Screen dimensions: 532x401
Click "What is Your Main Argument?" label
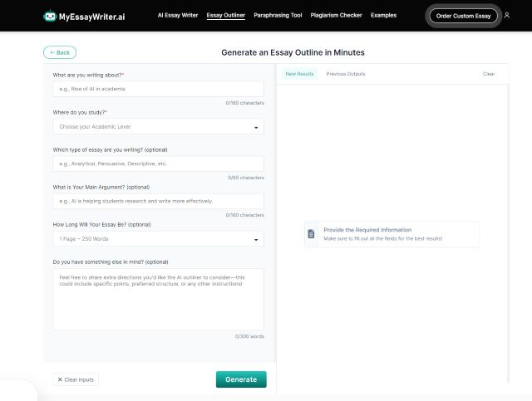coord(101,187)
